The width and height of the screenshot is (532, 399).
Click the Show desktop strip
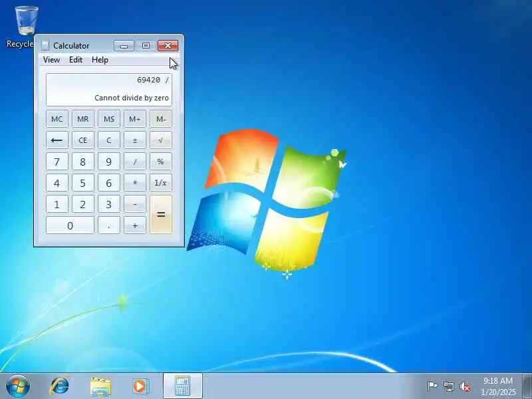tap(527, 386)
